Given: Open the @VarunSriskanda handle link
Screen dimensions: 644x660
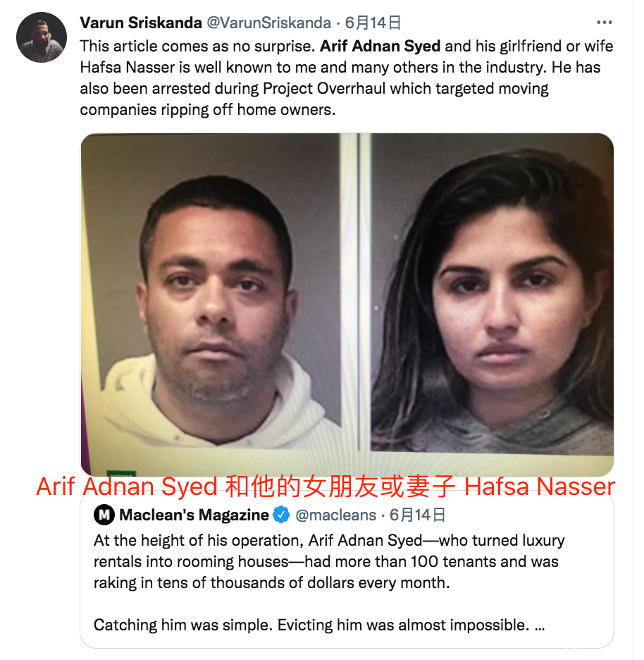Looking at the screenshot, I should click(268, 23).
